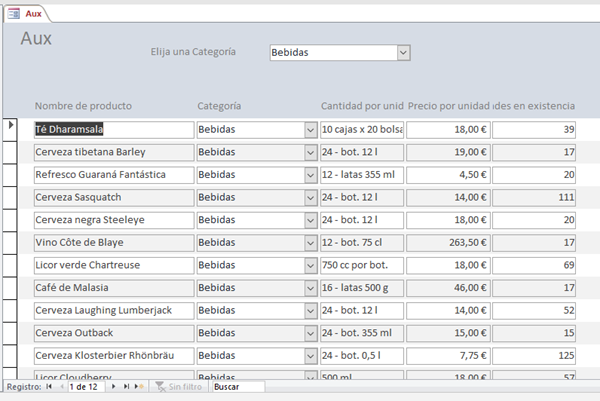Expand category dropdown for Refresco Guaraná Fantástica
Screen dimensions: 600x401
[310, 175]
